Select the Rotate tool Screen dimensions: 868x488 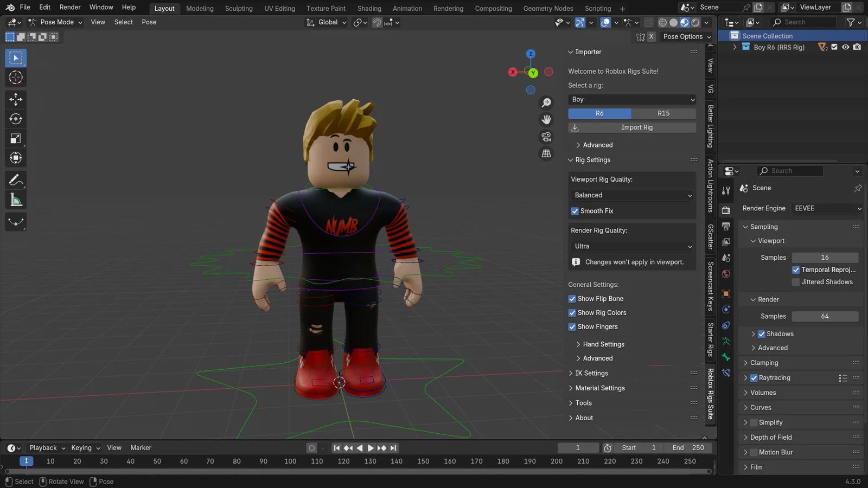coord(16,119)
